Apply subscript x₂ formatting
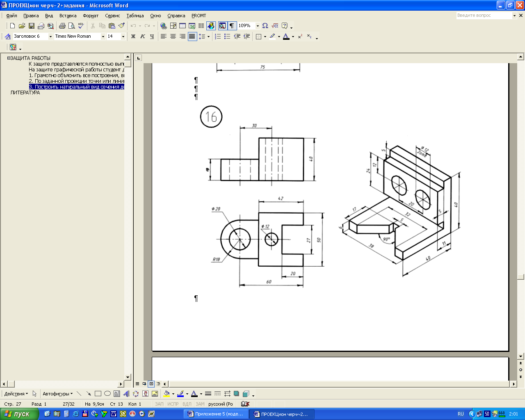This screenshot has width=525, height=420. coord(309,37)
